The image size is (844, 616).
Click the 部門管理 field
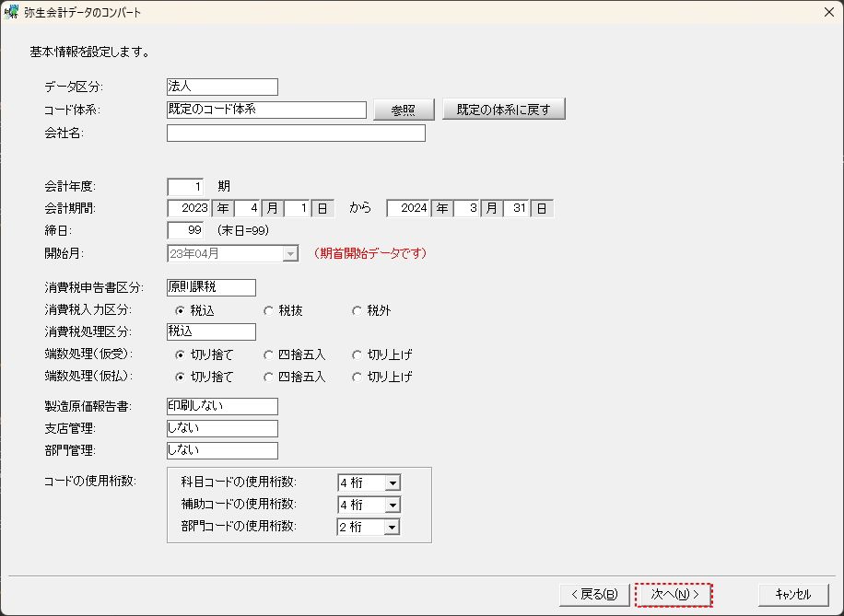pos(222,450)
